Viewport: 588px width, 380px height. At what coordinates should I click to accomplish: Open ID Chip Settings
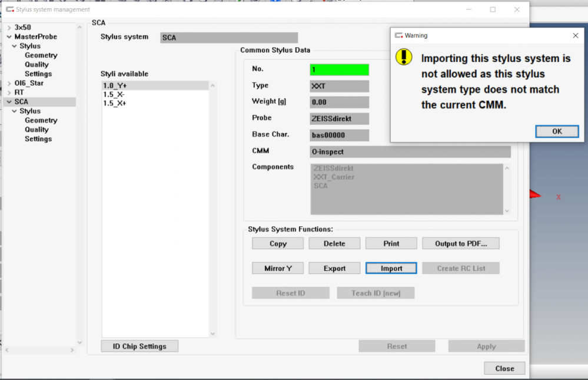139,346
